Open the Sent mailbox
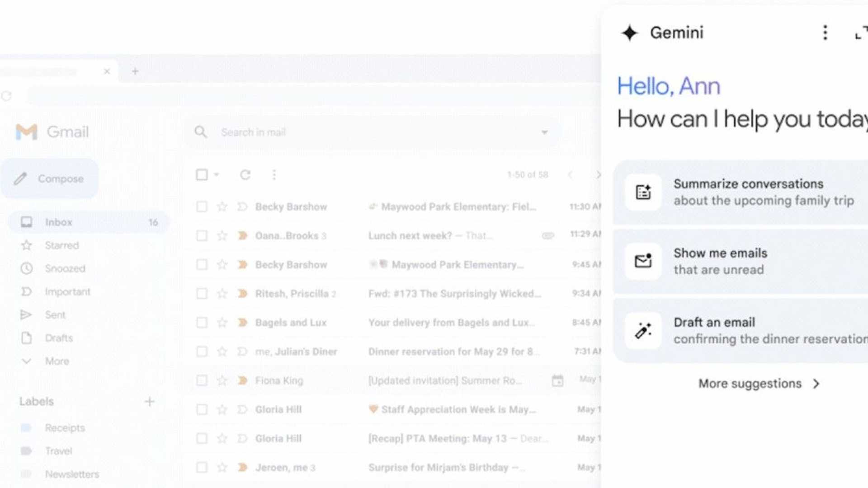Viewport: 868px width, 488px height. point(55,314)
